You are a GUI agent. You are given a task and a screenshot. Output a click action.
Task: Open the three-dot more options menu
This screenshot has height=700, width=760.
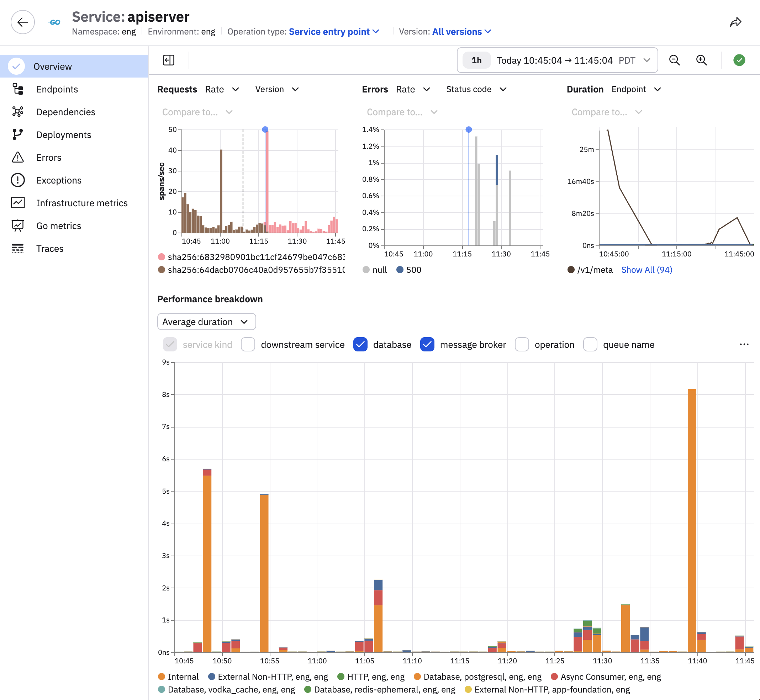[744, 344]
